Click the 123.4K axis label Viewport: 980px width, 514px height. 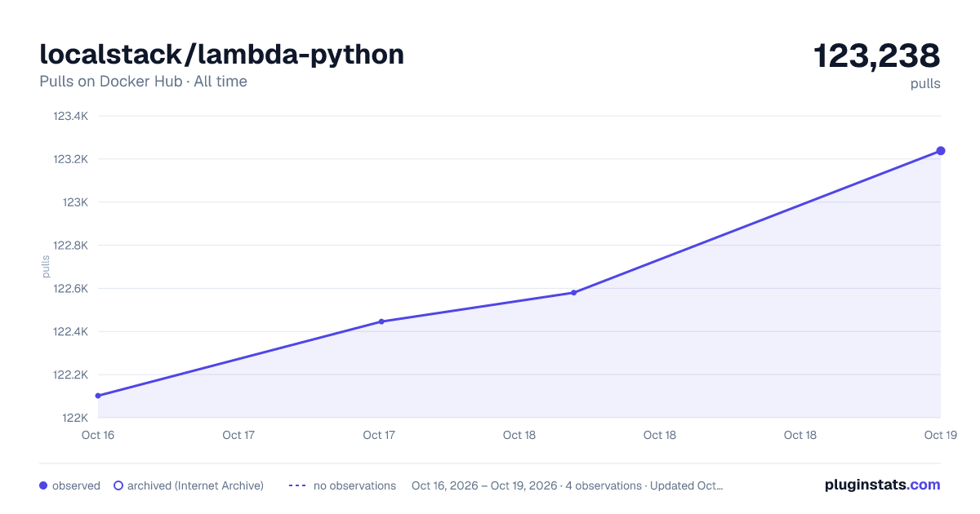click(x=71, y=116)
